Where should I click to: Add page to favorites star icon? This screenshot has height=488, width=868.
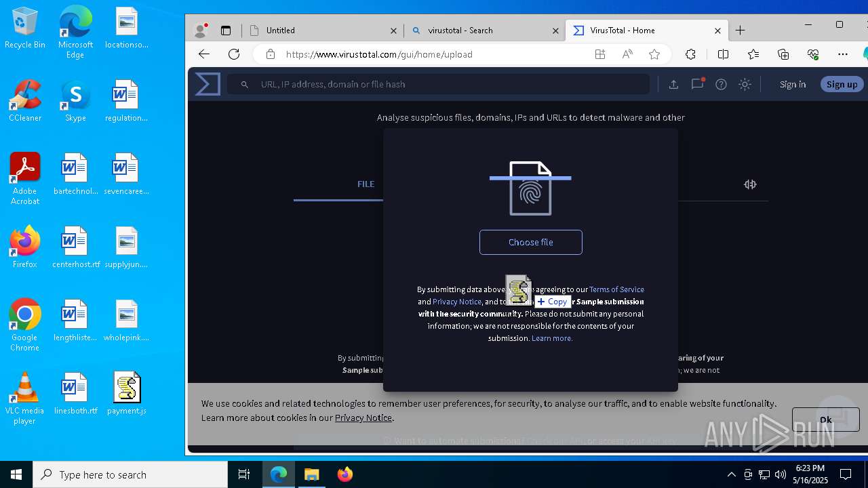click(x=654, y=54)
